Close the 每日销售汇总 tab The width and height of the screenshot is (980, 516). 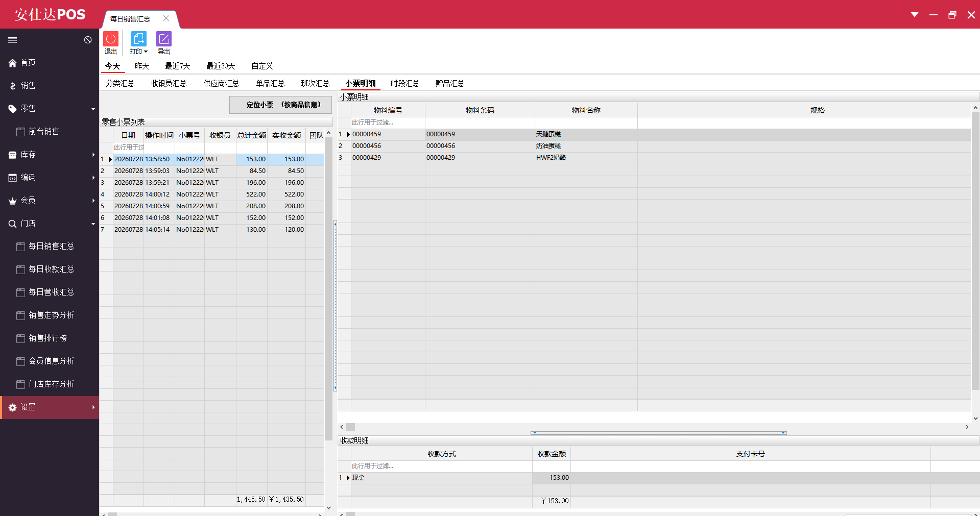166,18
